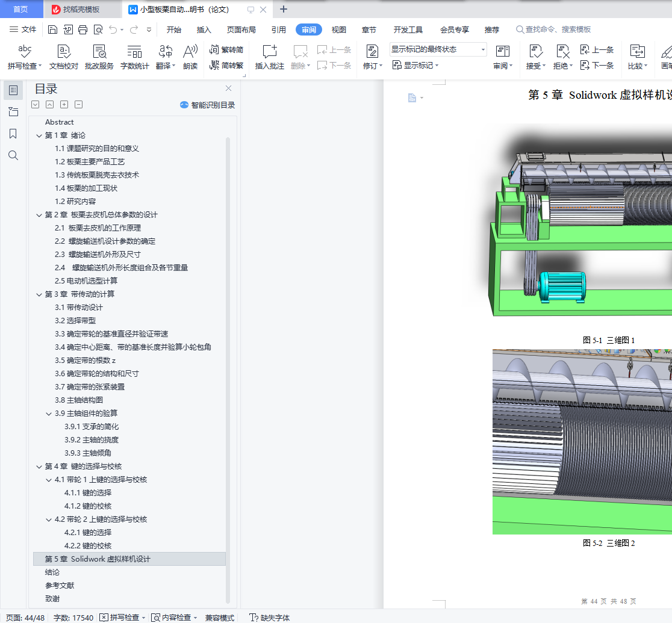This screenshot has width=672, height=623.
Task: Toggle smart TOC recognition (智能识别目录)
Action: point(207,105)
